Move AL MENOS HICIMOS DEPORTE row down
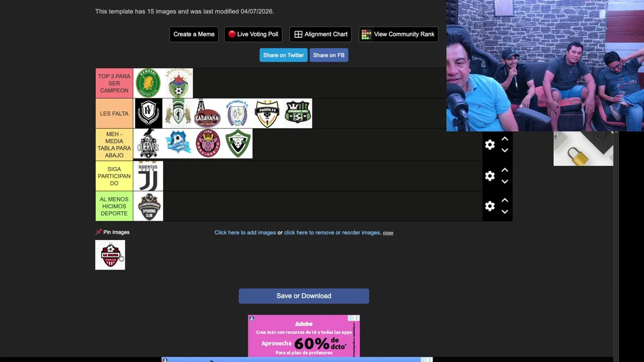This screenshot has height=362, width=644. coord(505,212)
